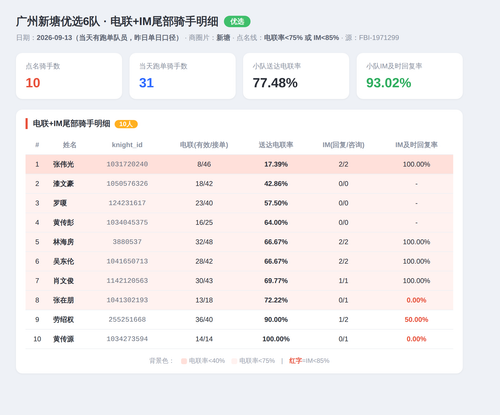500x415 pixels.
Task: Click the 14/14 call count cell
Action: (204, 339)
